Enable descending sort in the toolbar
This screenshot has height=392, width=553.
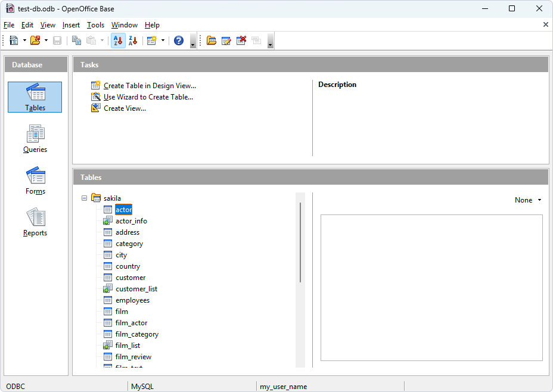[x=133, y=40]
